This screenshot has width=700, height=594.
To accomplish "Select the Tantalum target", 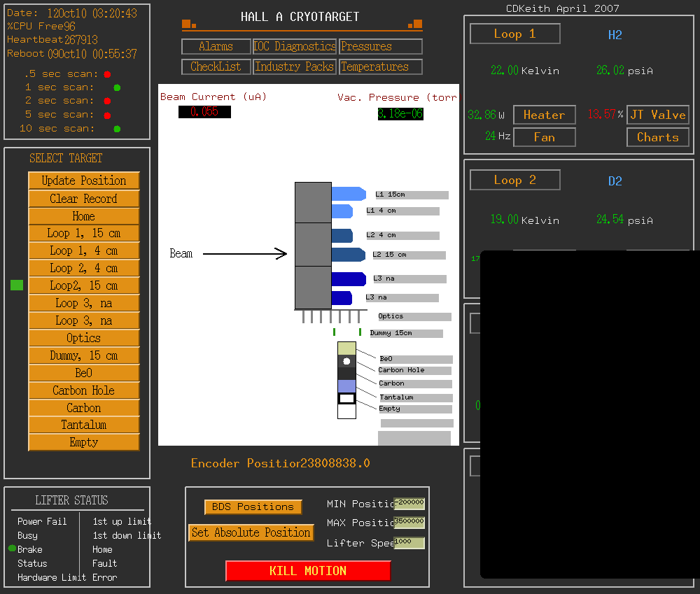I will coord(84,425).
